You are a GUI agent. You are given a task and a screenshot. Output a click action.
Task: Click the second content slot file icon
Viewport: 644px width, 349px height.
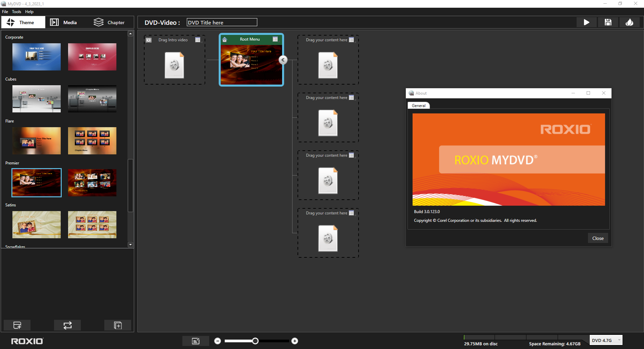point(328,123)
